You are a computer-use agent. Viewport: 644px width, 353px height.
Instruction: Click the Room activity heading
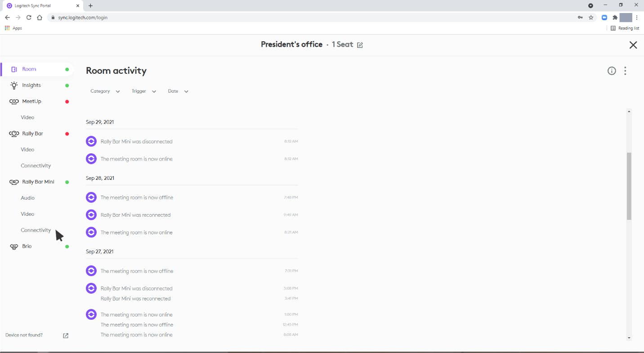[x=116, y=71]
